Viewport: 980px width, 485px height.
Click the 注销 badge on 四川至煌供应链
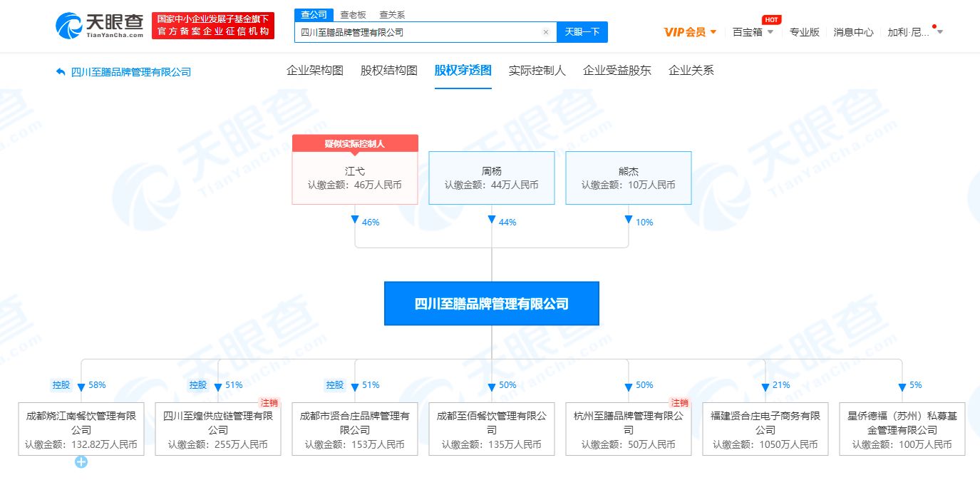[x=269, y=403]
